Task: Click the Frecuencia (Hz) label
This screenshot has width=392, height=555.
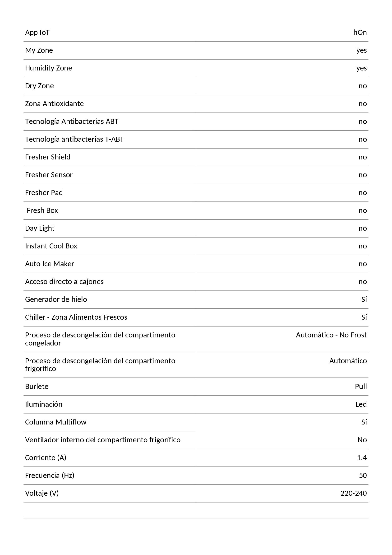Action: point(50,476)
